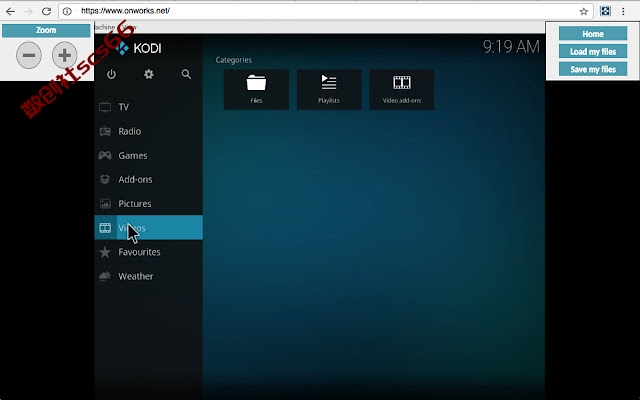Viewport: 640px width, 400px height.
Task: Open the Add-ons menu item
Action: (x=149, y=179)
